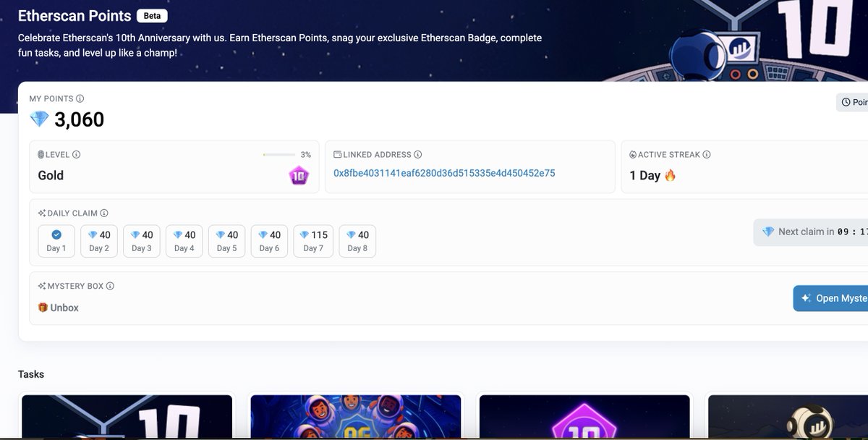Click the Points history button

tap(852, 102)
